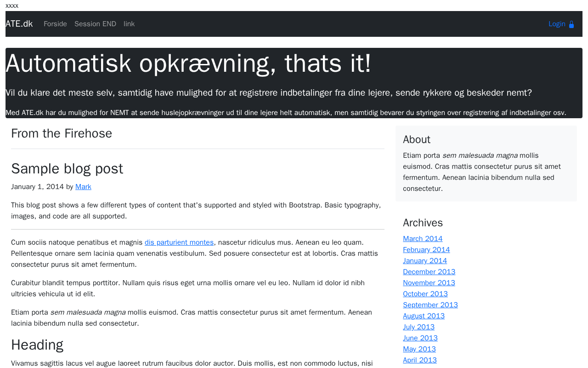Open the Forside nav item
The width and height of the screenshot is (588, 368).
(x=55, y=24)
